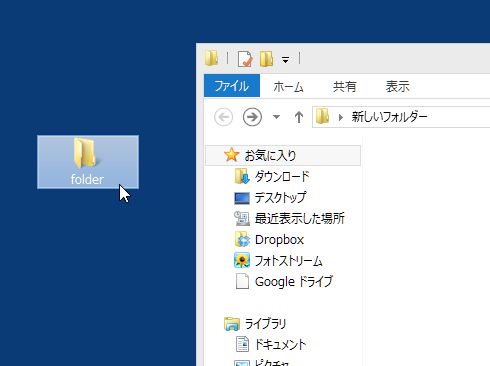Select ライブラリ in the navigation pane
This screenshot has width=490, height=366.
265,324
